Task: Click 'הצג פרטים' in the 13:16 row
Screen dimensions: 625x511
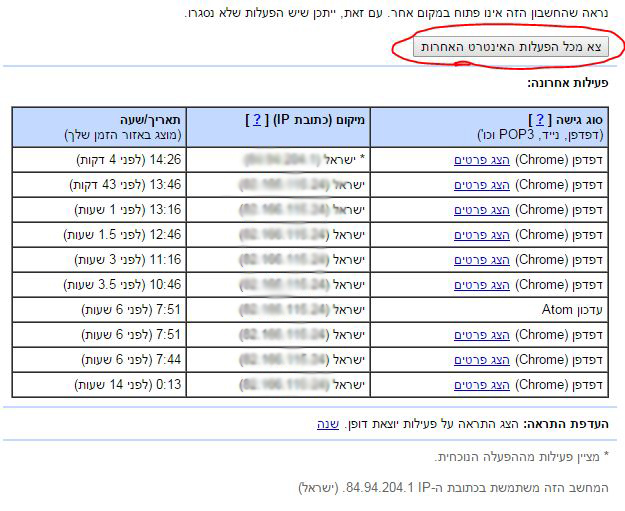Action: coord(482,210)
